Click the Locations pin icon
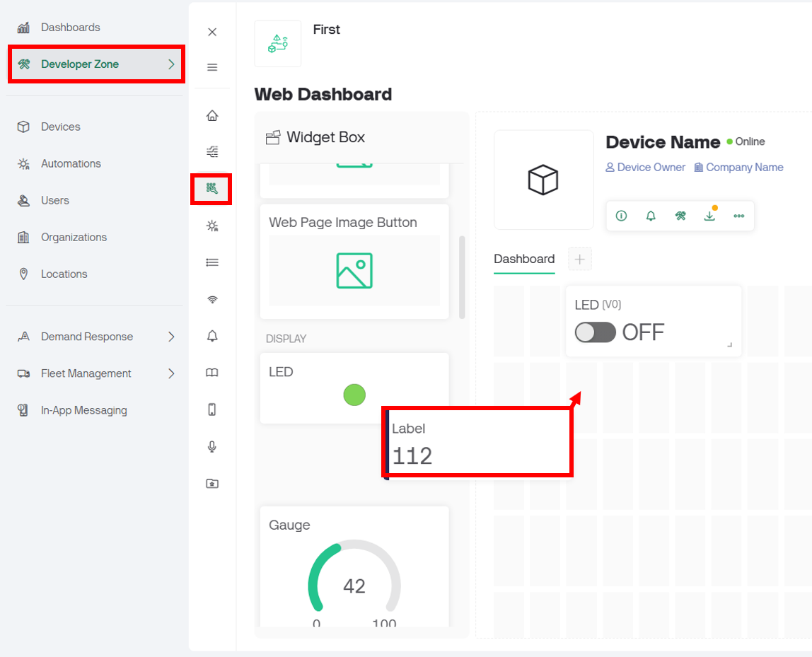 click(23, 274)
